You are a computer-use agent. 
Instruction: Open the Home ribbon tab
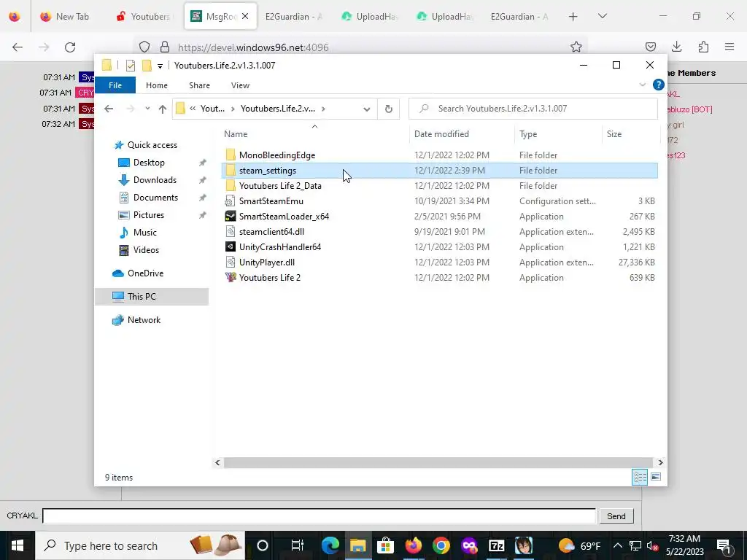point(157,85)
